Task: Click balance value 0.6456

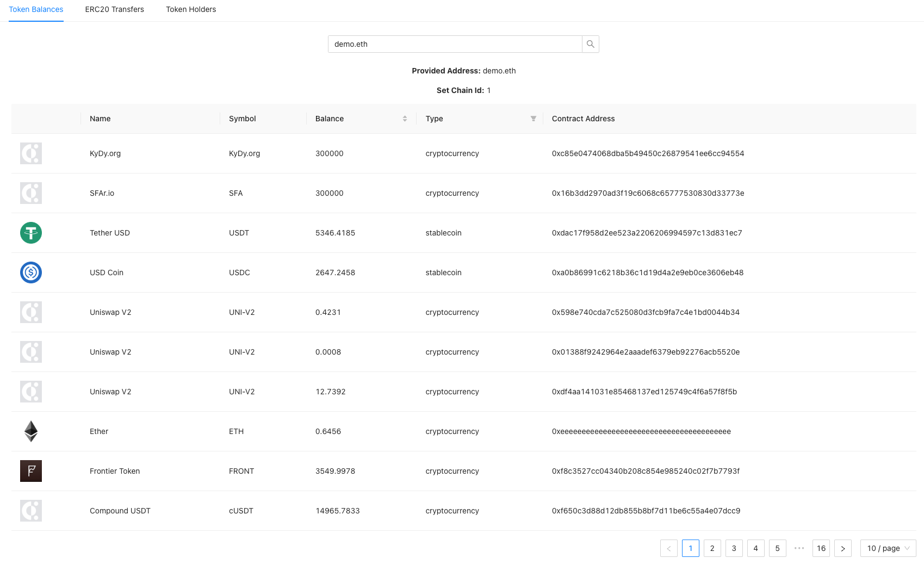Action: 328,431
